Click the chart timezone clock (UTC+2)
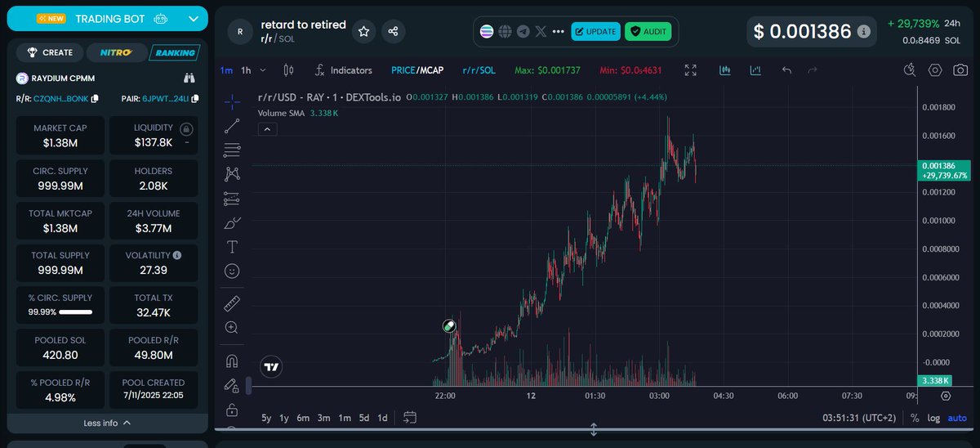 tap(860, 418)
